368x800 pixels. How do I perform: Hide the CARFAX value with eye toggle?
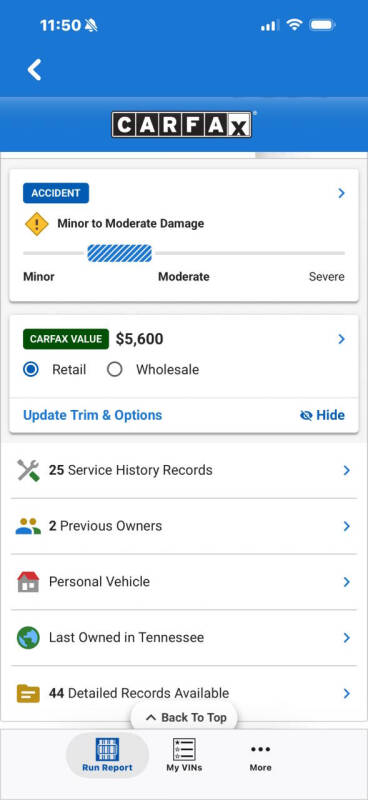tap(322, 415)
